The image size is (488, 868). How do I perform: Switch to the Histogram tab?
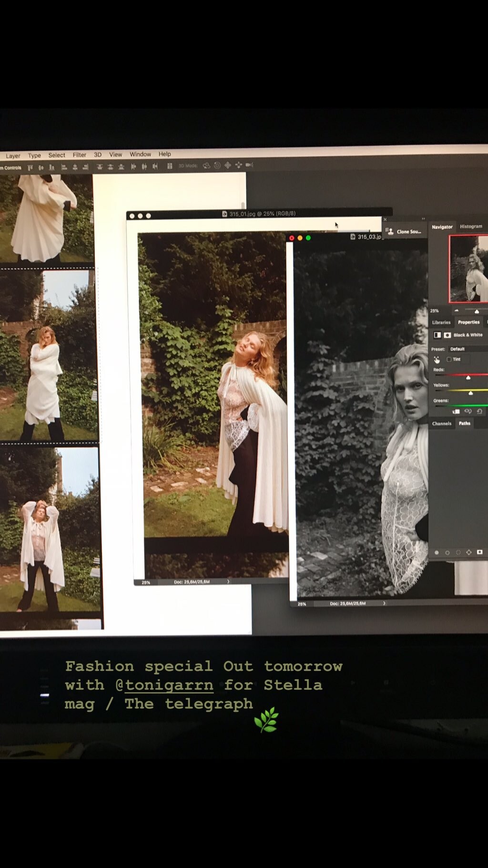(471, 227)
